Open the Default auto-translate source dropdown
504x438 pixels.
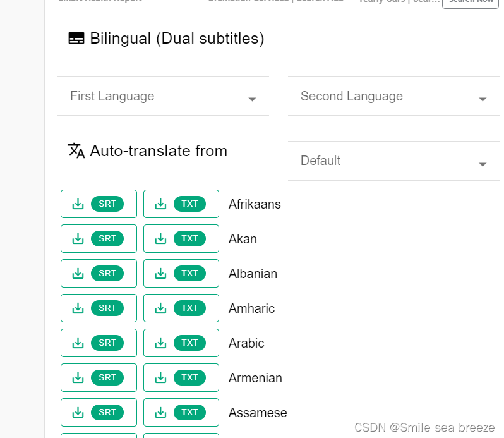393,161
